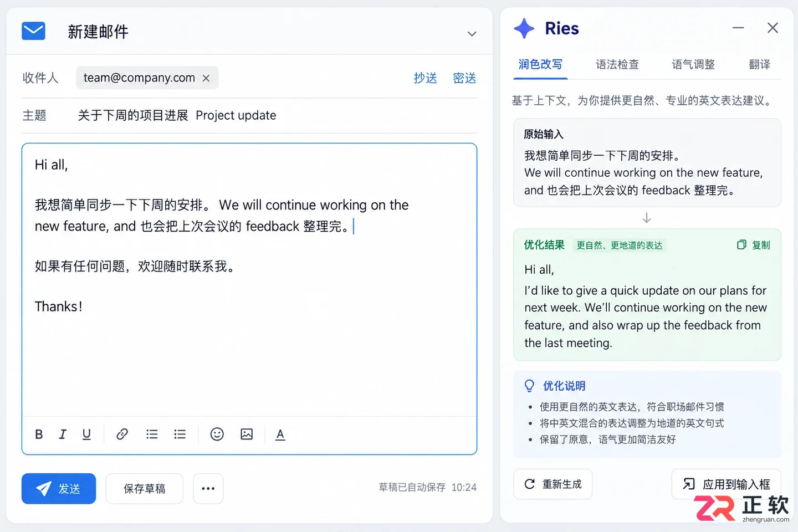The image size is (798, 532).
Task: Toggle underline formatting in the email toolbar
Action: point(86,434)
